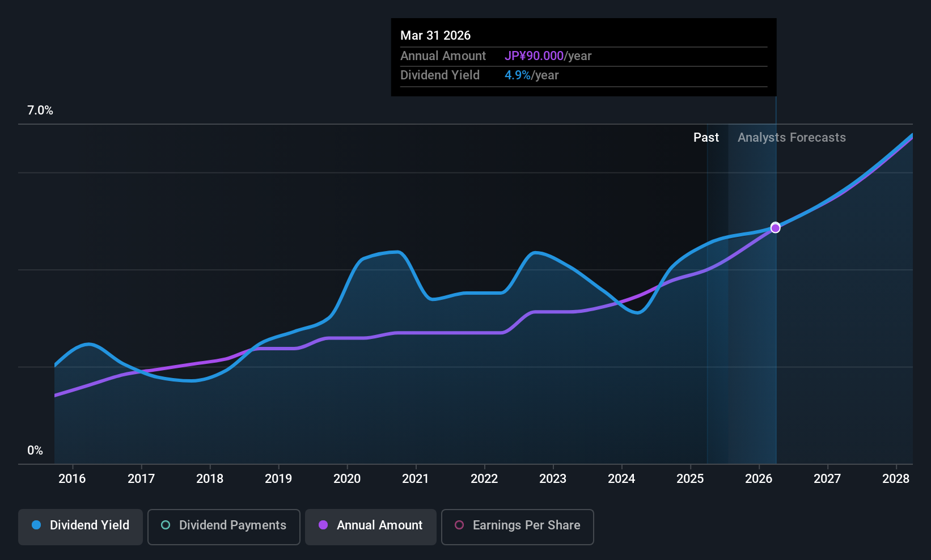This screenshot has height=560, width=931.
Task: Click the 2019 x-axis label
Action: tap(278, 479)
